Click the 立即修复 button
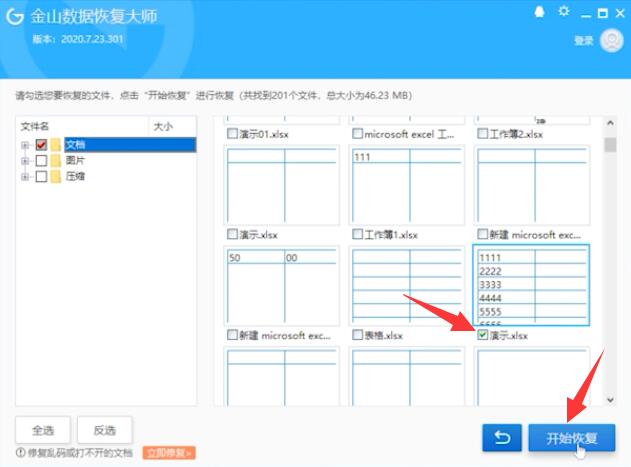This screenshot has height=467, width=631. click(169, 453)
